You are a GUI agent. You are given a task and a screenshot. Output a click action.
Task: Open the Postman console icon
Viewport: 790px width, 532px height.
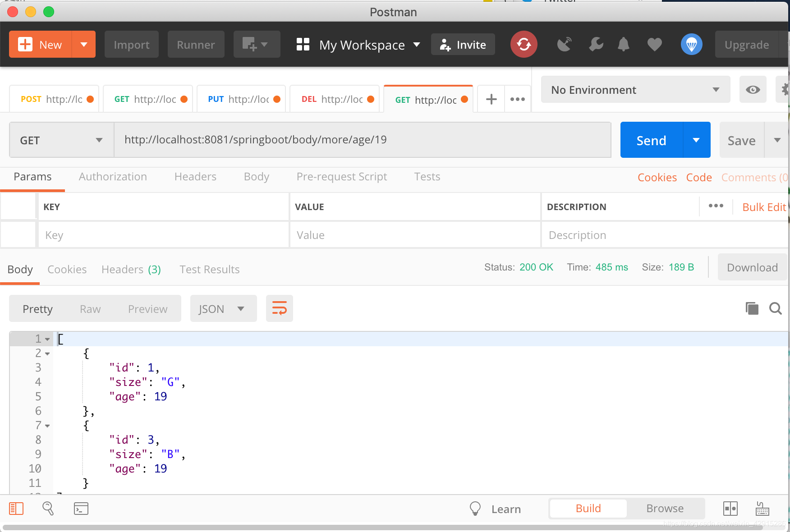[x=81, y=509]
